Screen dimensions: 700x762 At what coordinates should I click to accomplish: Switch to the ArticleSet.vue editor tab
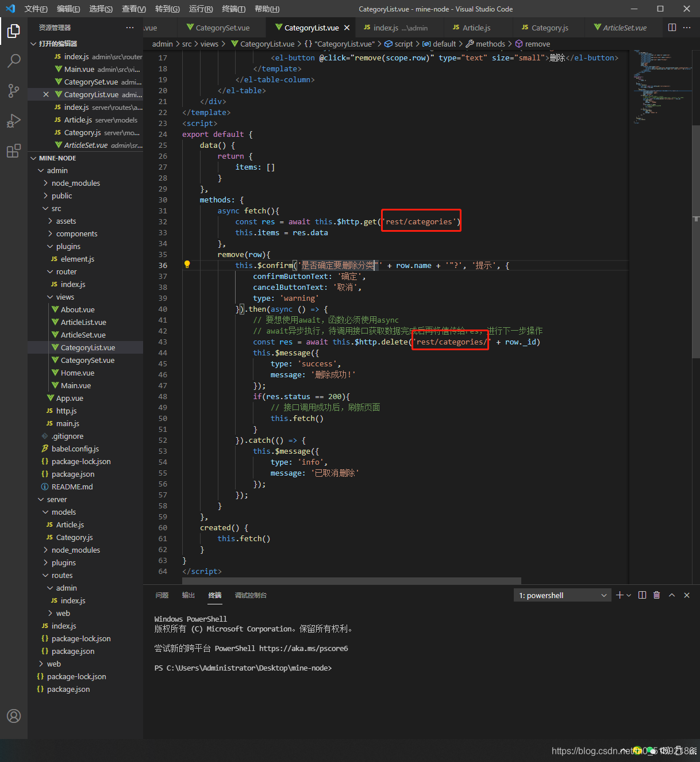625,28
